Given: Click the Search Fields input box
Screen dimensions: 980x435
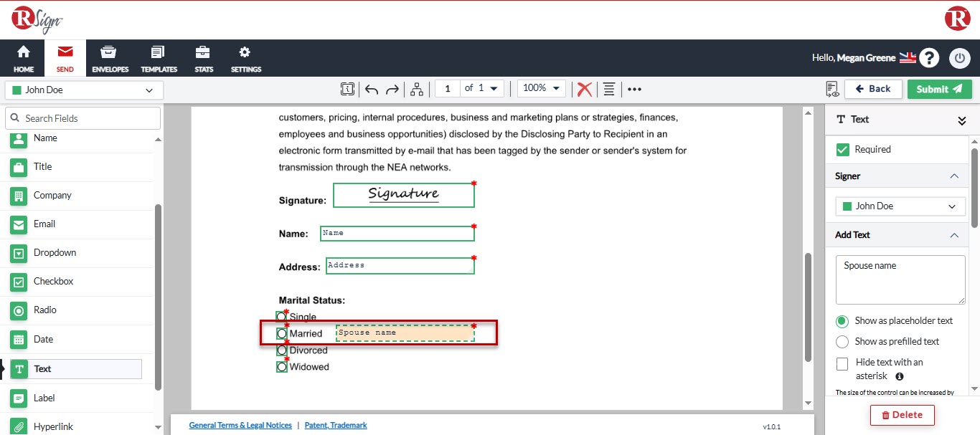Looking at the screenshot, I should tap(83, 118).
